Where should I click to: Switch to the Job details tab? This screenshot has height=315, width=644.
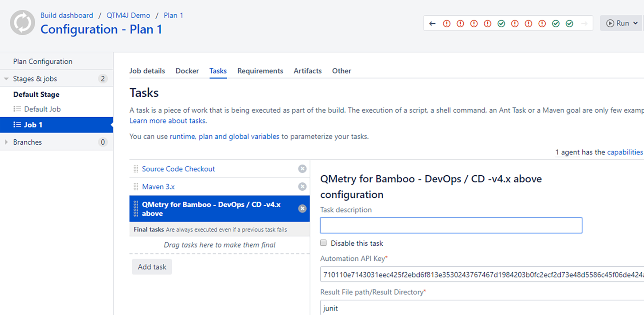pos(147,71)
